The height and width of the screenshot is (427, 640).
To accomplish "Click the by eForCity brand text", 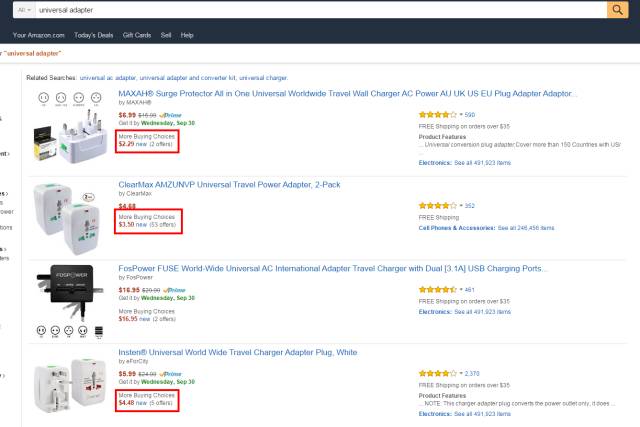I will (133, 361).
